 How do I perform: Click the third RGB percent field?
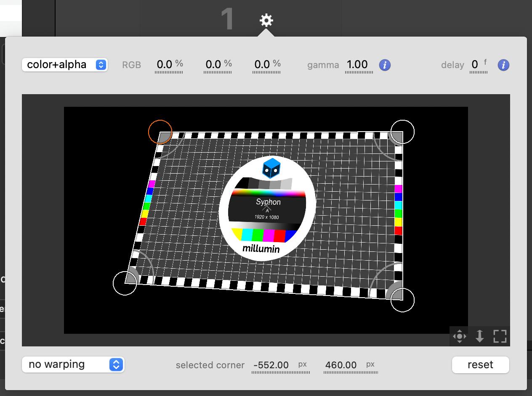tap(263, 64)
